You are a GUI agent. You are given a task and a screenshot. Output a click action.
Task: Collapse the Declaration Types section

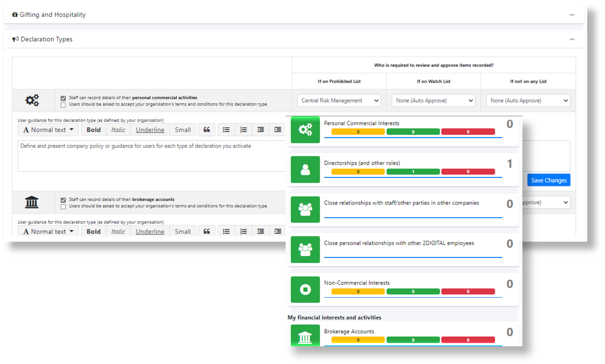[572, 39]
